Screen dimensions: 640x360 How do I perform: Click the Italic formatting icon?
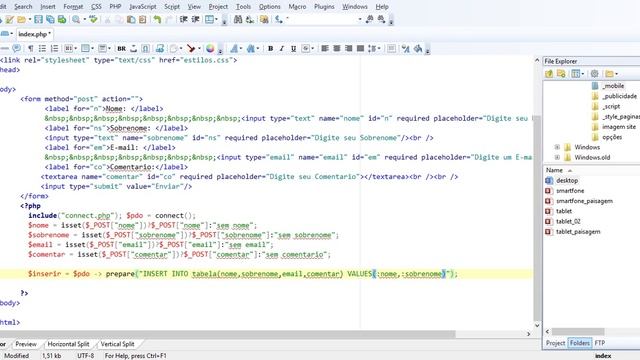point(282,49)
